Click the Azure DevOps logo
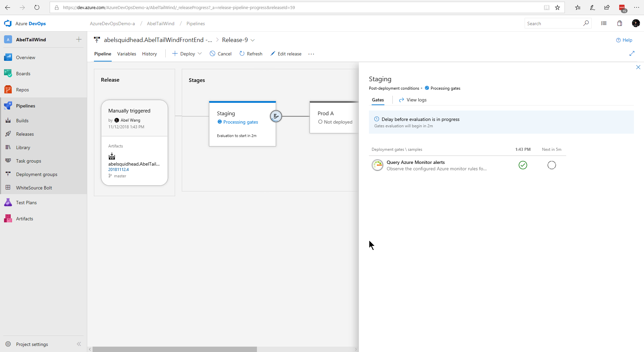 point(8,24)
